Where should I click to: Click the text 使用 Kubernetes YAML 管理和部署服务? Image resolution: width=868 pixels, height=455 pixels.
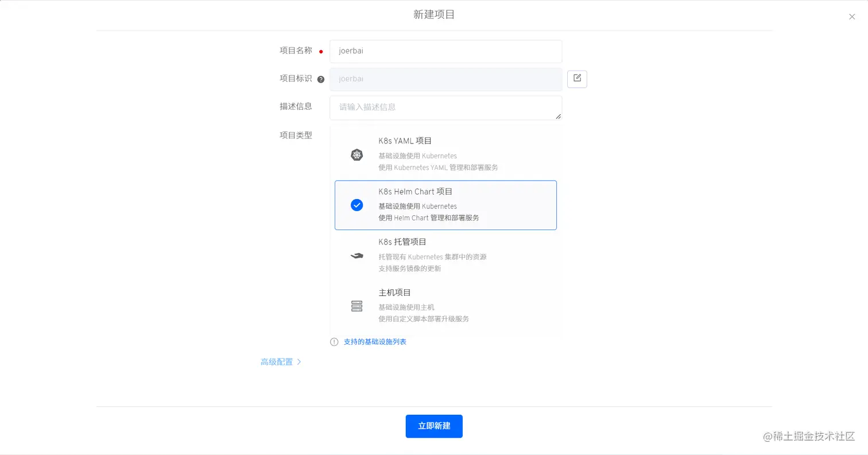[x=438, y=168]
